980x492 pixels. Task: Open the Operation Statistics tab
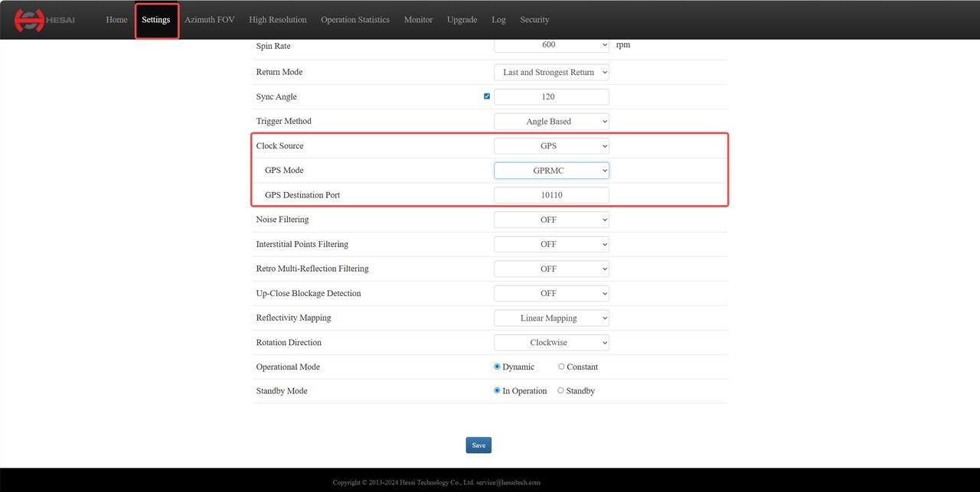click(x=354, y=20)
